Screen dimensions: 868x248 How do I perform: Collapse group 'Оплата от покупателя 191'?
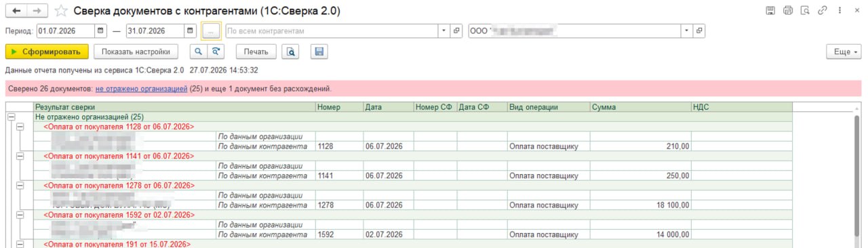coord(20,244)
